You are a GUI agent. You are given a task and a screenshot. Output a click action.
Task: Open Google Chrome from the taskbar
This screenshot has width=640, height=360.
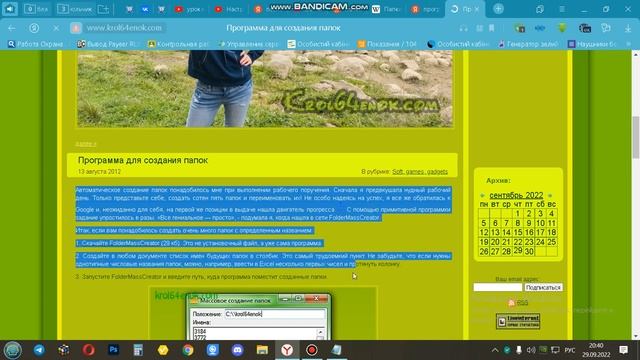(188, 350)
